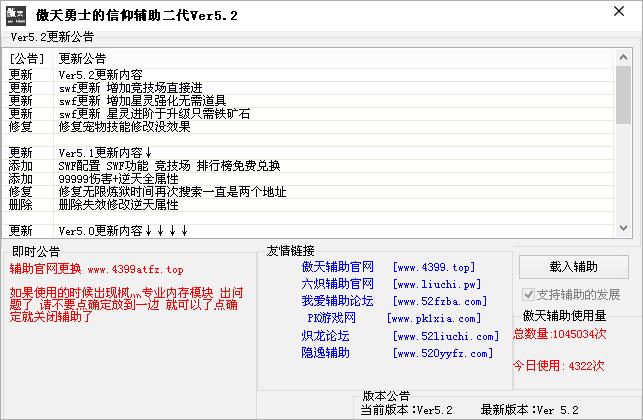Open the 隐逸辅助 link
The width and height of the screenshot is (643, 420).
(x=325, y=353)
